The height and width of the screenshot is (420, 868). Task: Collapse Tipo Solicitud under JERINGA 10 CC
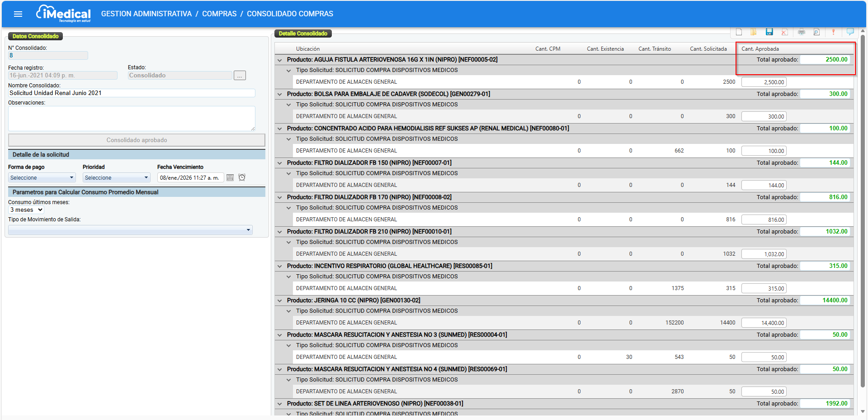click(x=289, y=311)
